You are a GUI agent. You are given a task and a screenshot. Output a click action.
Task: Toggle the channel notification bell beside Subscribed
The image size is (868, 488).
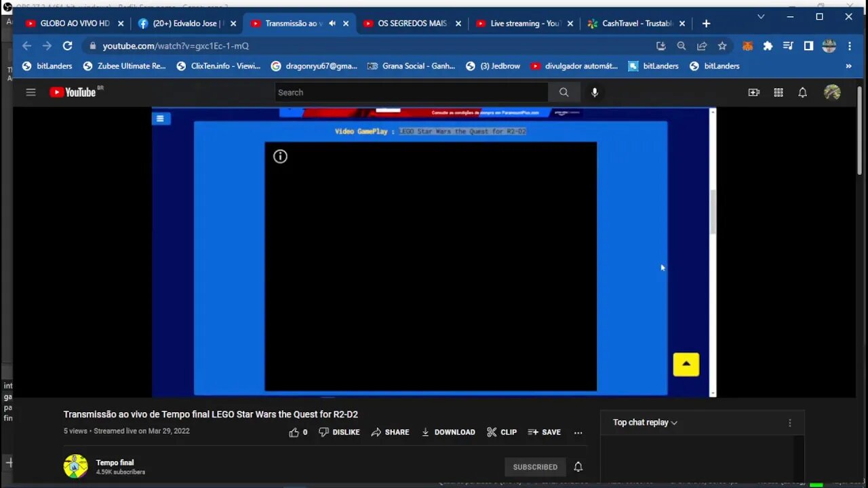[x=578, y=466]
